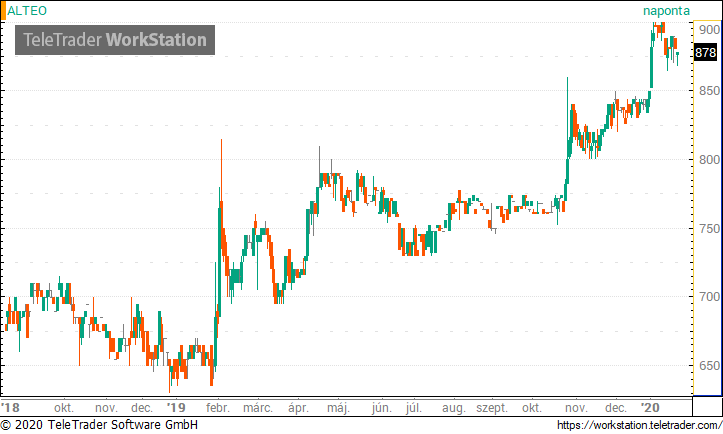Image resolution: width=723 pixels, height=434 pixels.
Task: Click the '18 year label on time axis
Action: pos(10,408)
